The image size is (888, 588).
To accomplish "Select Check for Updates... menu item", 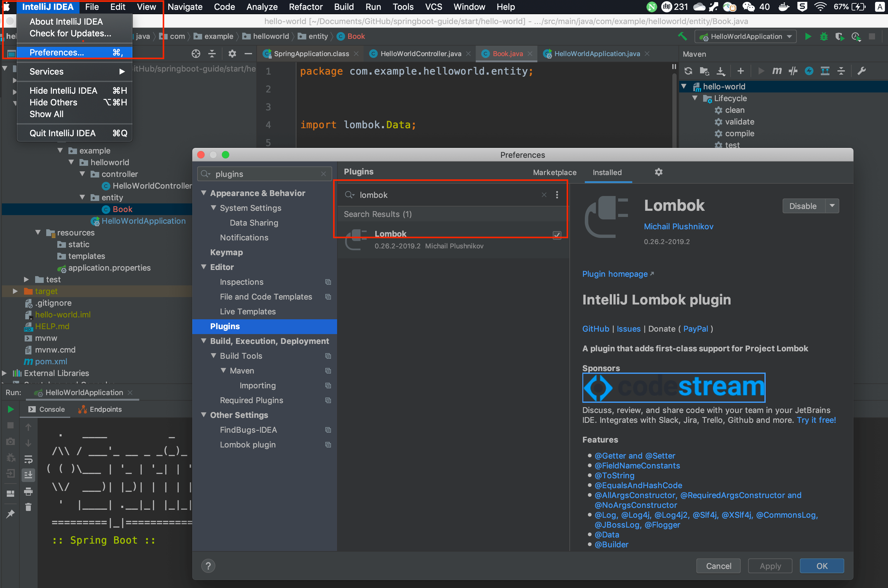I will tap(71, 33).
